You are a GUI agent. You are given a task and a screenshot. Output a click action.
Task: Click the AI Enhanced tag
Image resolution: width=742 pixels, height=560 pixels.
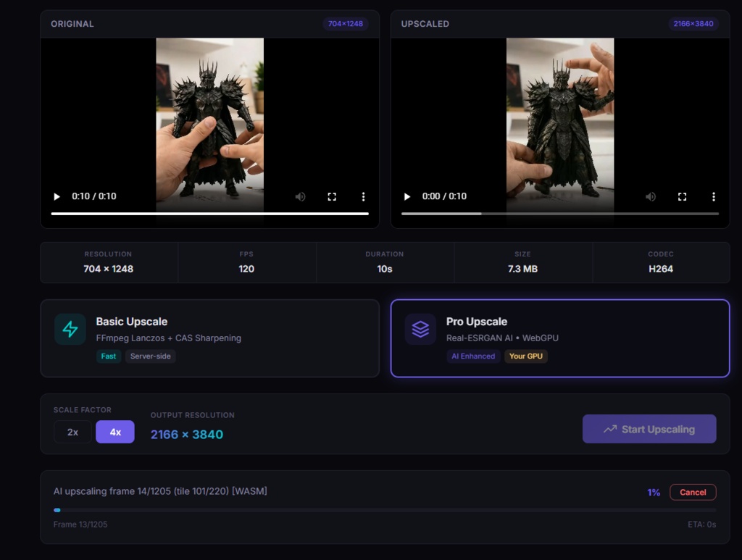[x=473, y=356]
